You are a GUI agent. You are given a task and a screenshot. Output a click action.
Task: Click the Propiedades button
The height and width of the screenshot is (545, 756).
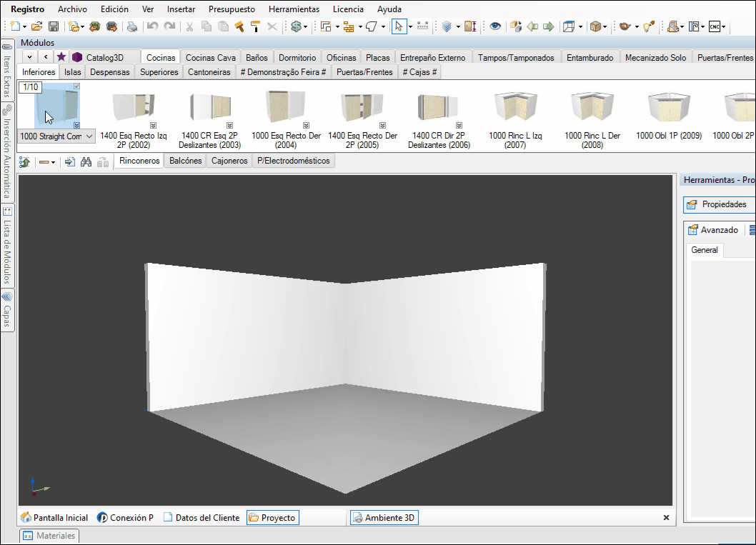pos(719,204)
